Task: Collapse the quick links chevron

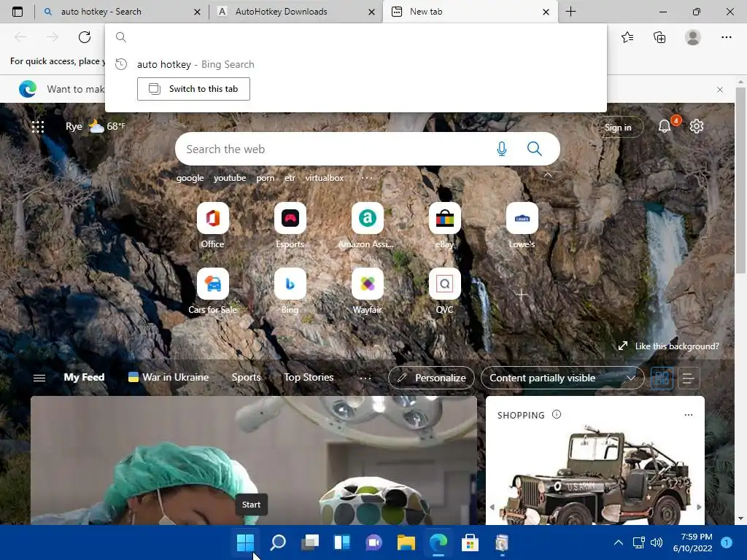Action: coord(548,175)
